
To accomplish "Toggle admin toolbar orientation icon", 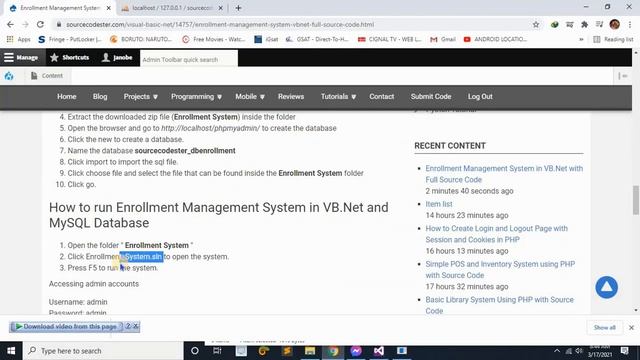I will (x=622, y=76).
